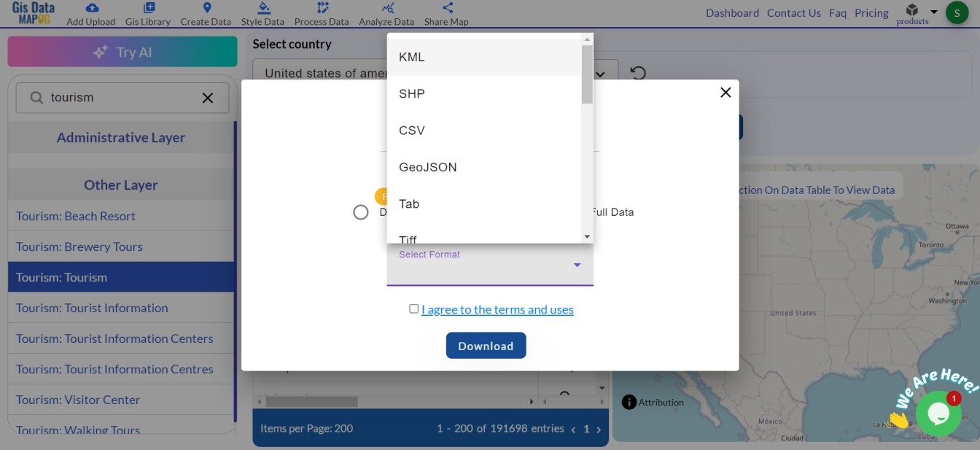Click the data table horizontal scrollbar
980x450 pixels.
[311, 402]
